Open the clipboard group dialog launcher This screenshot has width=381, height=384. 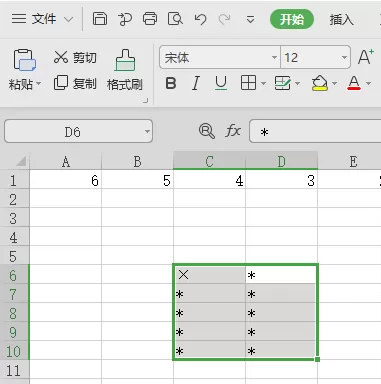[145, 100]
